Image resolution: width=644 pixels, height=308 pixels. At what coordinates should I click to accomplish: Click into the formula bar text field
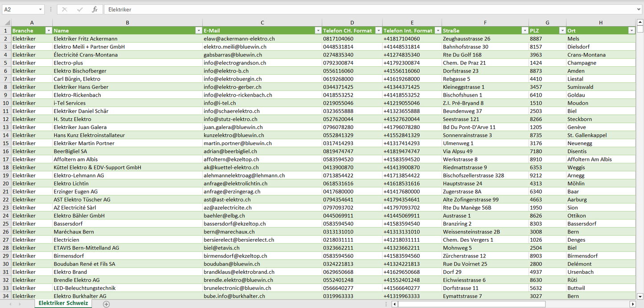[x=357, y=9]
